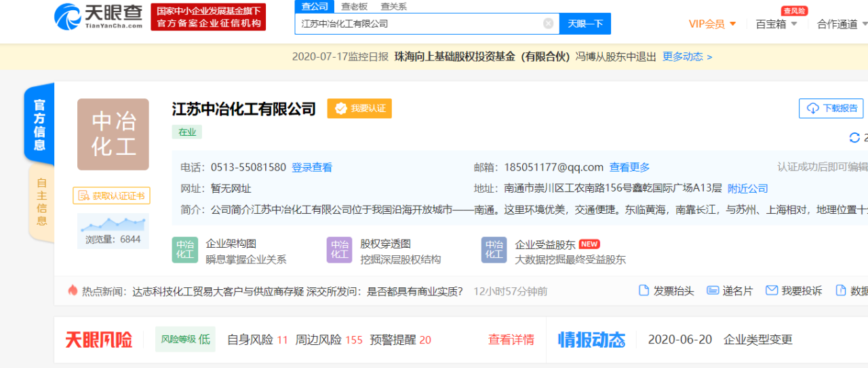Select the 查老板 search tab

click(x=354, y=7)
